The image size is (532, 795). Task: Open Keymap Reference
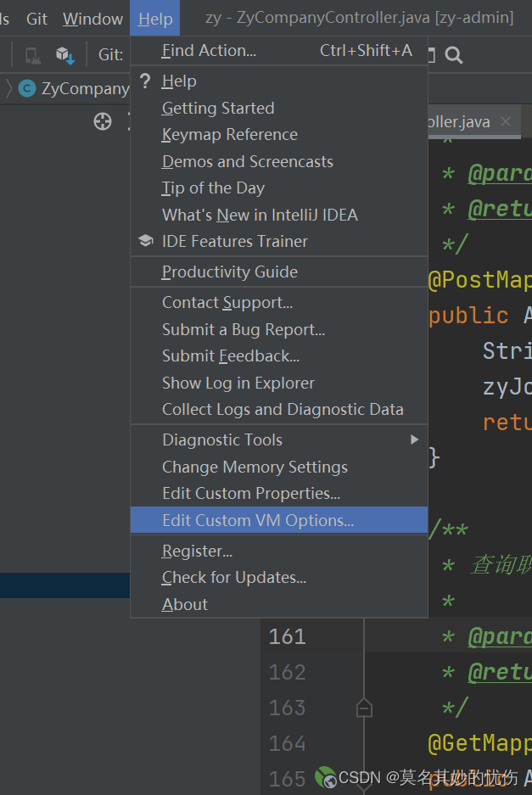(279, 135)
